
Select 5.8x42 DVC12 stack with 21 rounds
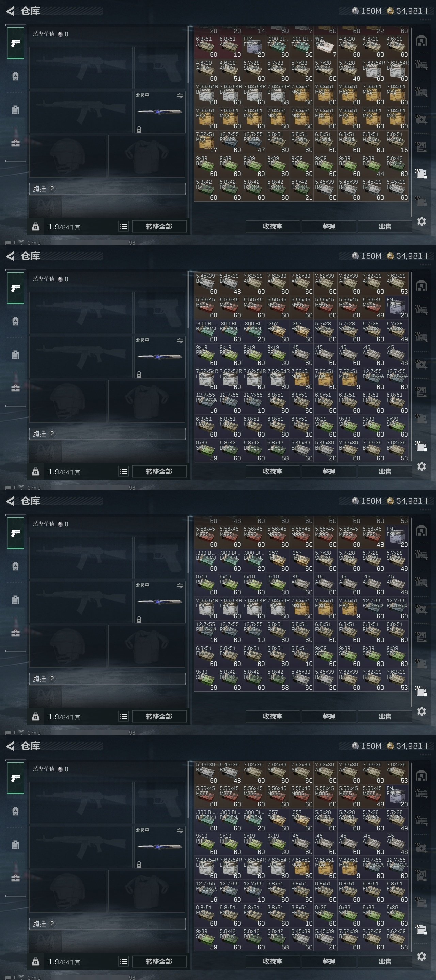click(301, 190)
